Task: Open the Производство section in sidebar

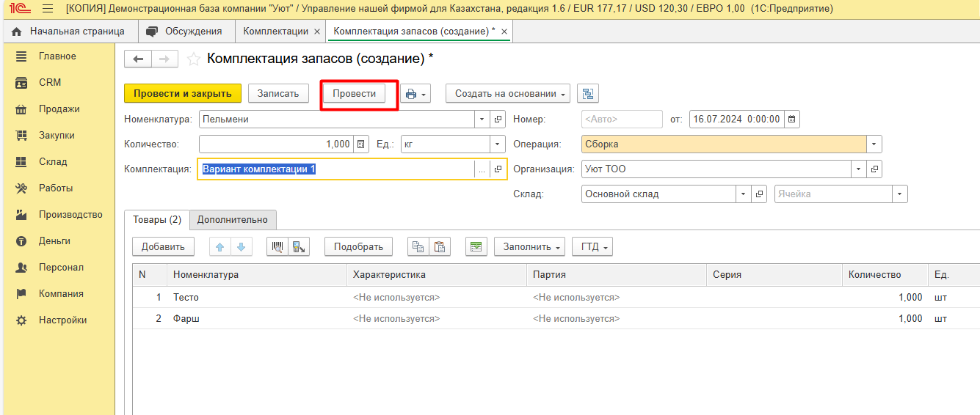Action: [x=70, y=215]
